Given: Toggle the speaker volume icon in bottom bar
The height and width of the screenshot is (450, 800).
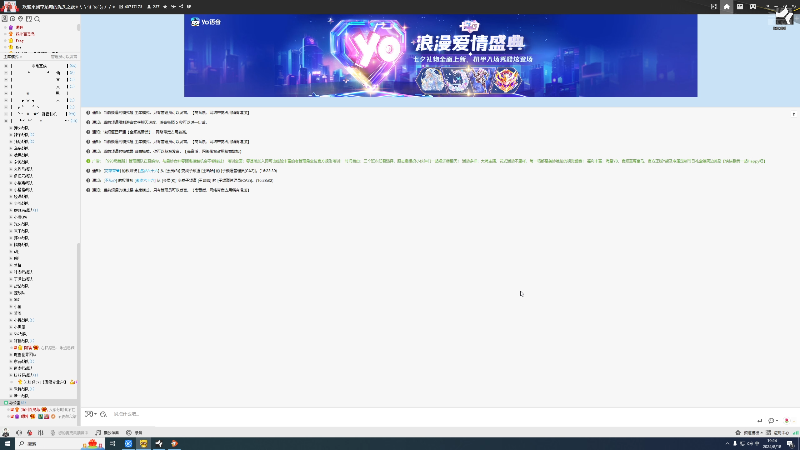Looking at the screenshot, I should pos(19,433).
